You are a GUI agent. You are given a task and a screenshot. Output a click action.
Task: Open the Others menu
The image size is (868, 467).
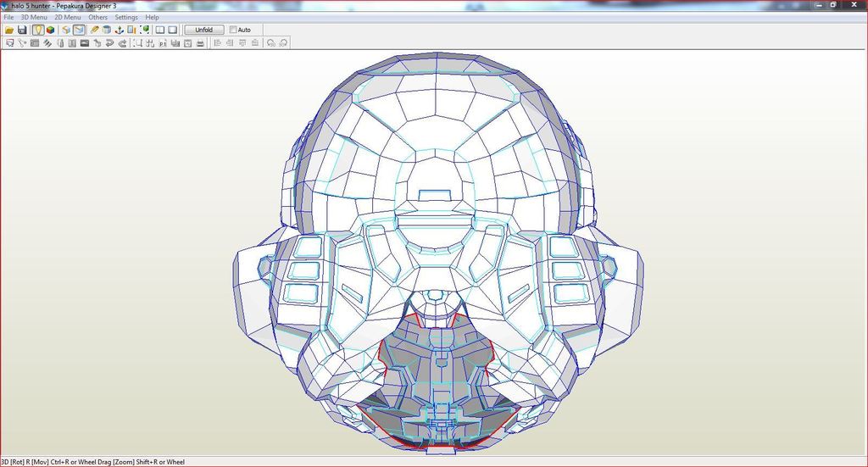pyautogui.click(x=98, y=17)
